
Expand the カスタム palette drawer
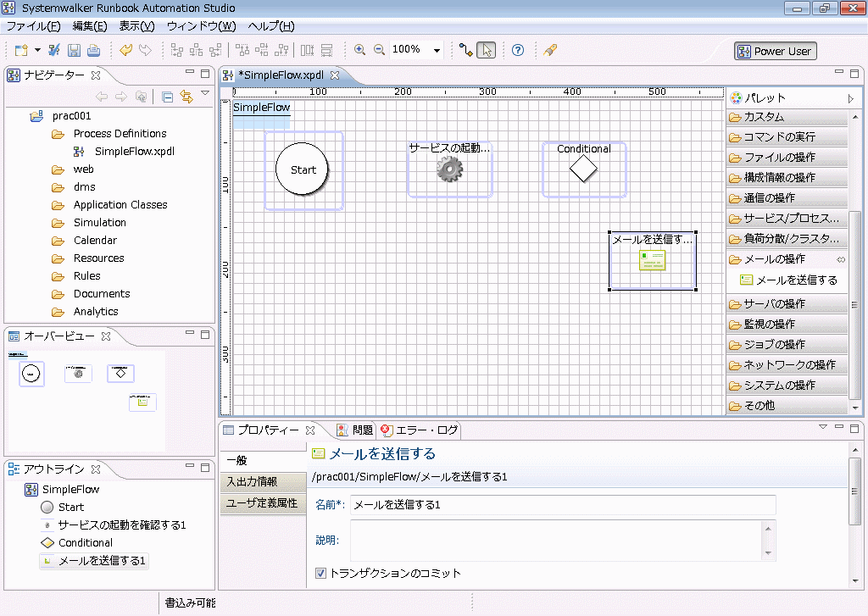tap(787, 117)
